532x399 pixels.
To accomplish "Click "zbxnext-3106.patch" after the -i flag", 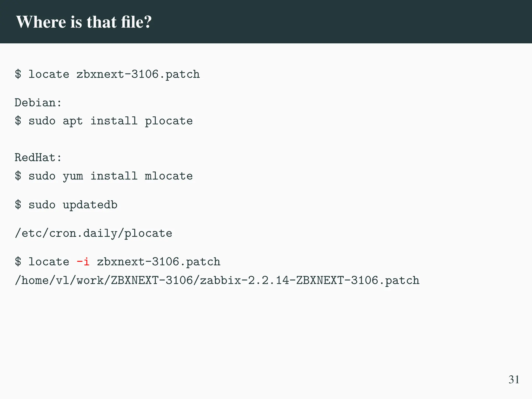I will [x=158, y=262].
